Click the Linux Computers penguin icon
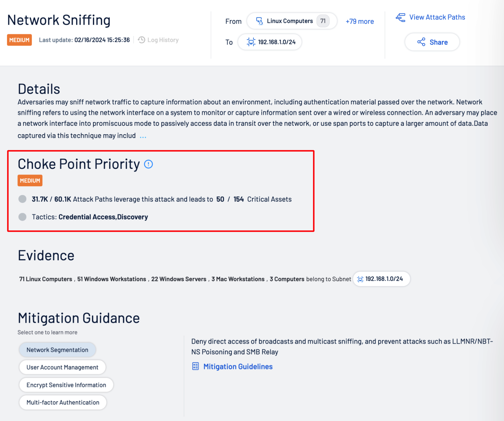The image size is (504, 421). tap(259, 21)
